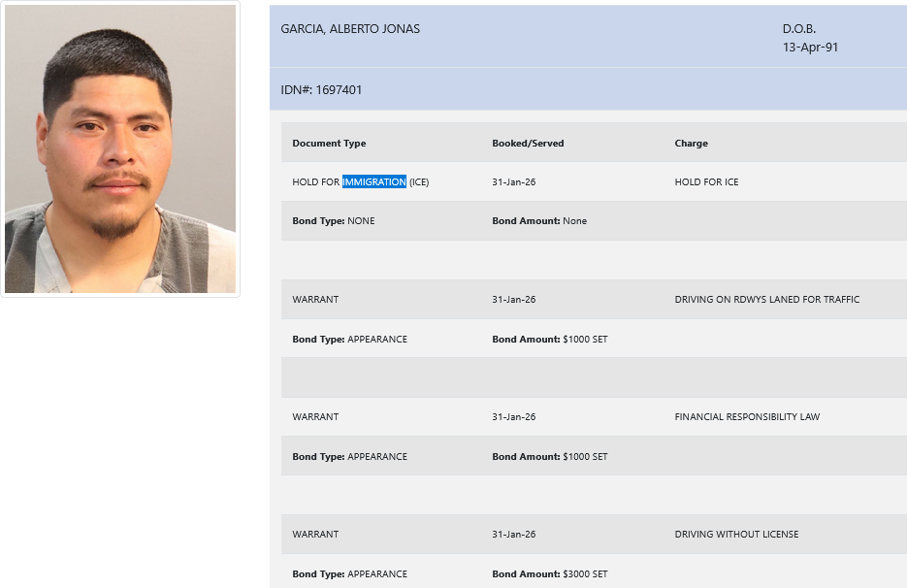Viewport: 907px width, 588px height.
Task: Click the Charge column header
Action: pos(691,144)
